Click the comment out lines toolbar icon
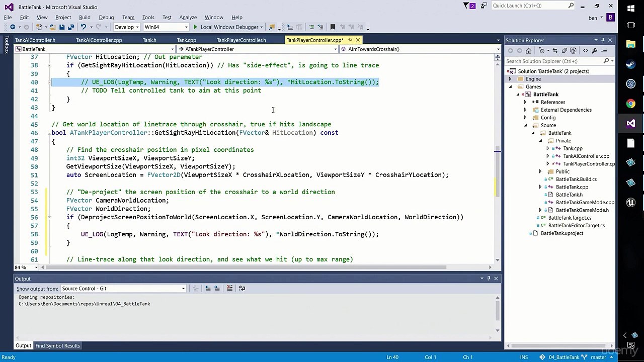Image resolution: width=644 pixels, height=362 pixels. (311, 27)
